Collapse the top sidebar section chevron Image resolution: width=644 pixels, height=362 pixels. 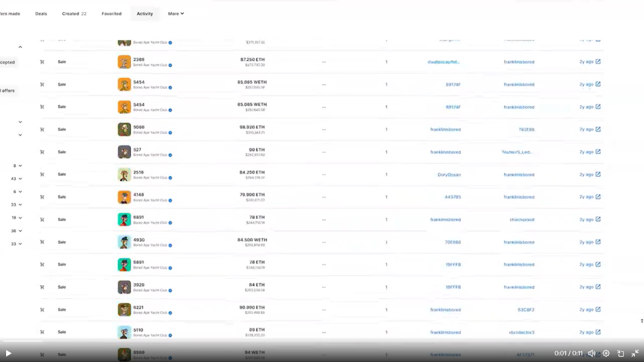pos(20,47)
